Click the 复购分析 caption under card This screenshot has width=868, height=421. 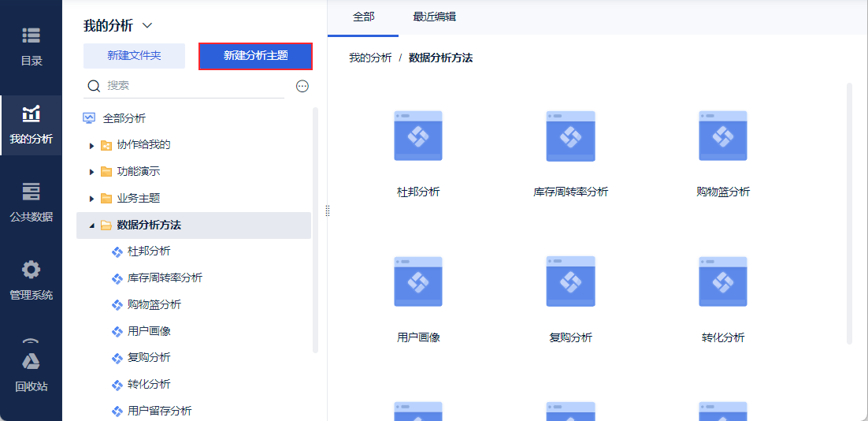(x=571, y=337)
